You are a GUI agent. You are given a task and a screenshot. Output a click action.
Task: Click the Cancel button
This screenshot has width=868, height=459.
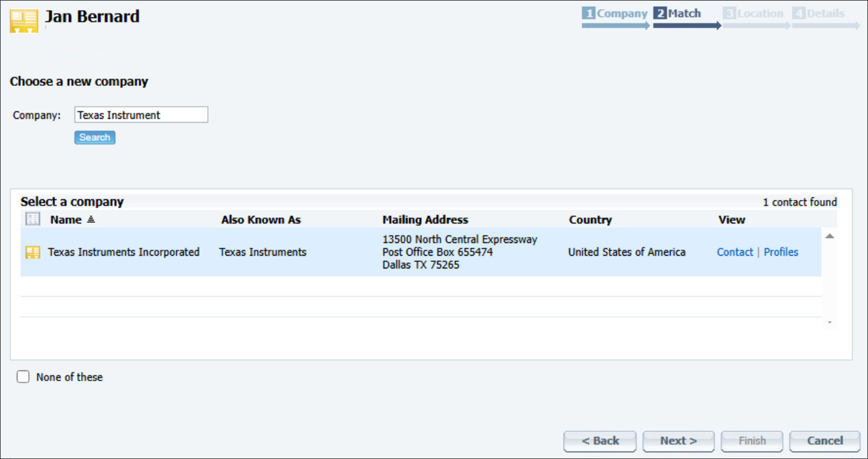coord(825,441)
